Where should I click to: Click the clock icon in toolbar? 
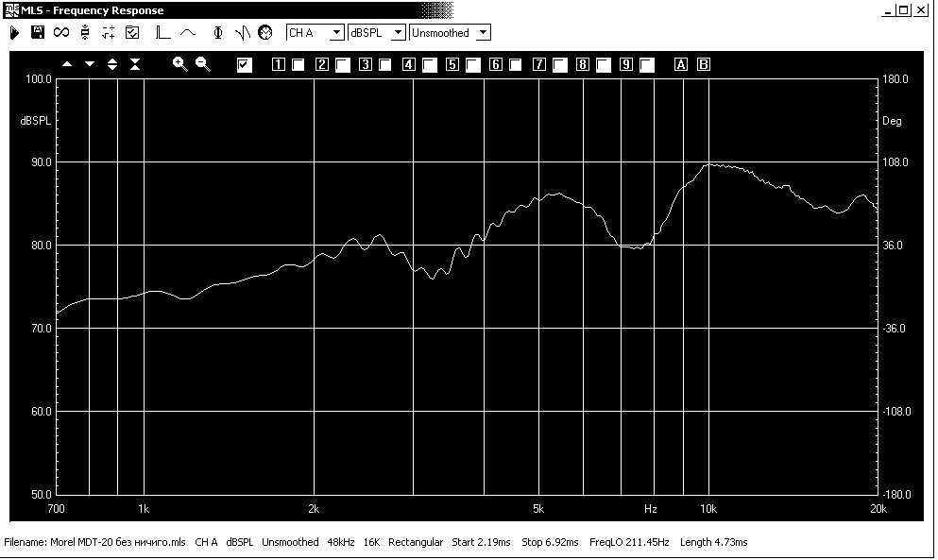265,33
